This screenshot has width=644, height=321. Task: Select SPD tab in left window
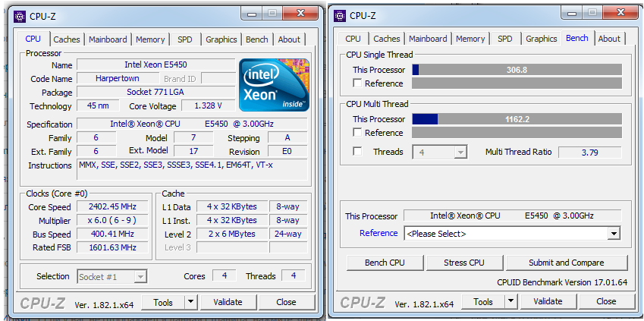(x=185, y=39)
